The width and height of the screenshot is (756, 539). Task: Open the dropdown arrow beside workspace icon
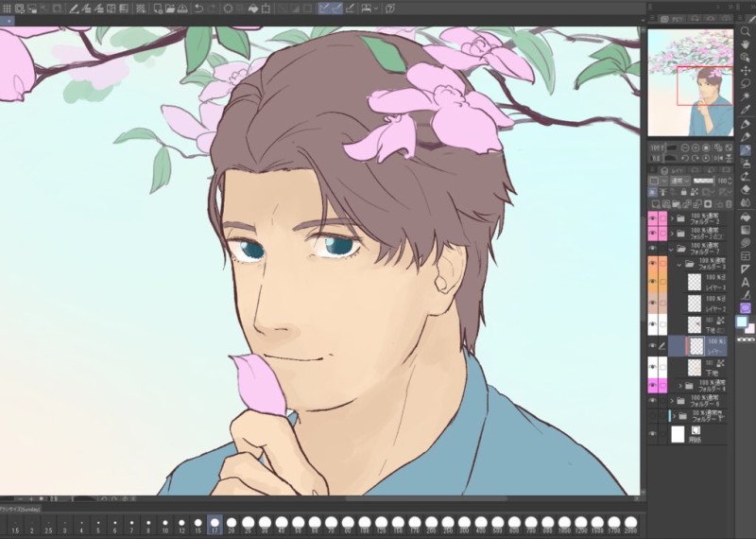(x=376, y=9)
